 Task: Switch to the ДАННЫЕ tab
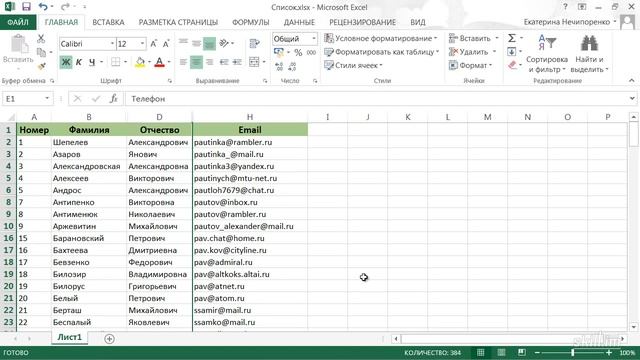click(299, 22)
